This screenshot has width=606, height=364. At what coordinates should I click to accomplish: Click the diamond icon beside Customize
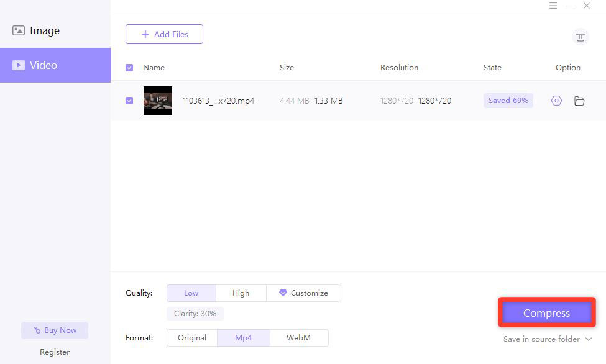283,293
